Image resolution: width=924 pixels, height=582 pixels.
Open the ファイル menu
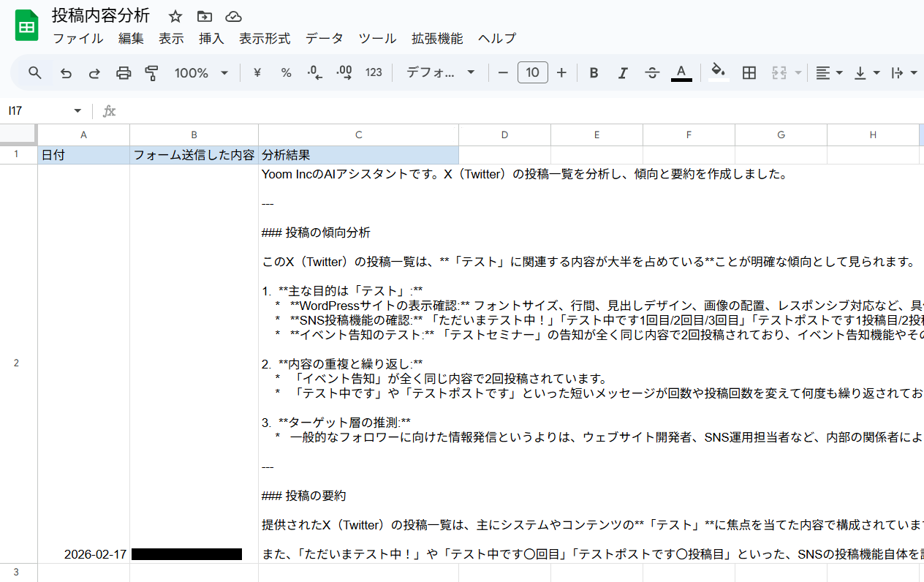click(78, 39)
